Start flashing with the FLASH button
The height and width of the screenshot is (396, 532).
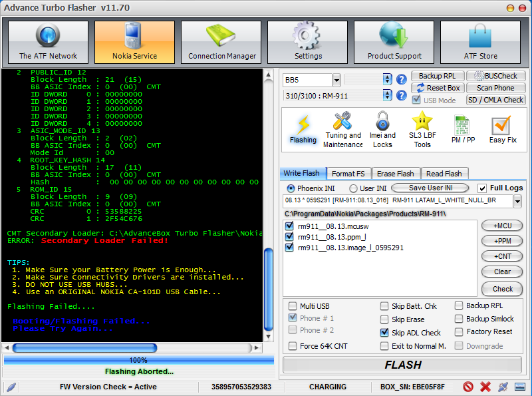click(402, 365)
